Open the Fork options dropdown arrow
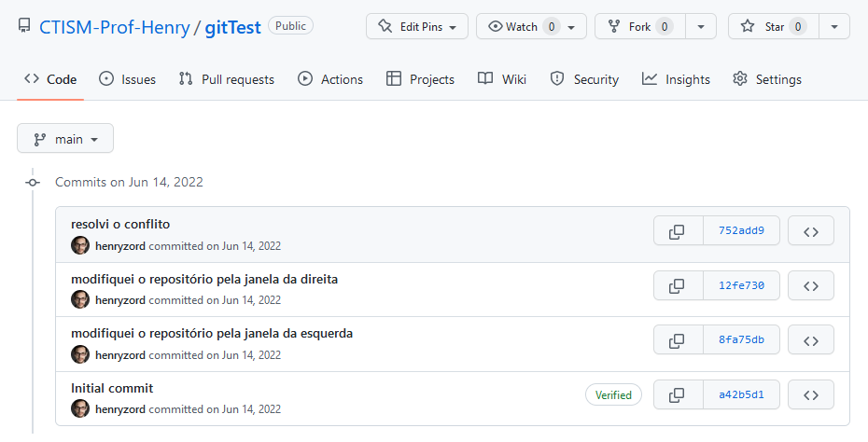Viewport: 868px width, 442px height. 700,27
